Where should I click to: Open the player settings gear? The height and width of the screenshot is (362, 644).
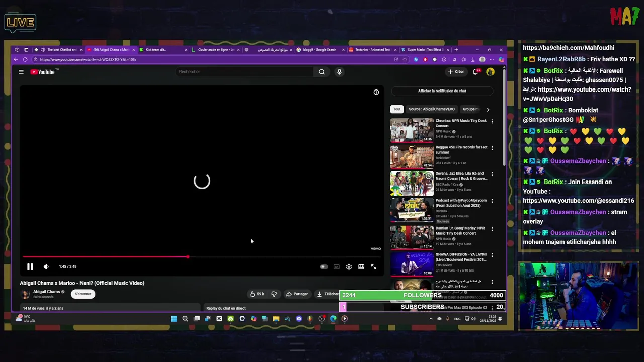coord(349,267)
